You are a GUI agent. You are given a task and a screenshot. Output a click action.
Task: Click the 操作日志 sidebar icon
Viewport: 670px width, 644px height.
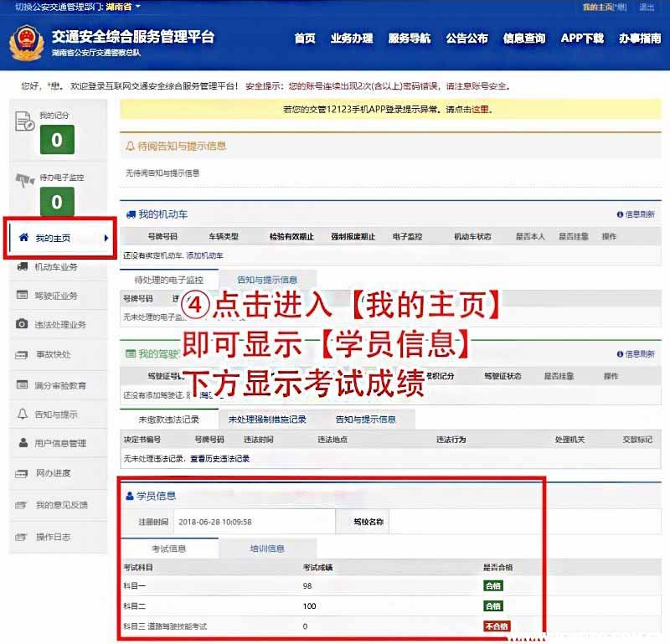(x=22, y=536)
